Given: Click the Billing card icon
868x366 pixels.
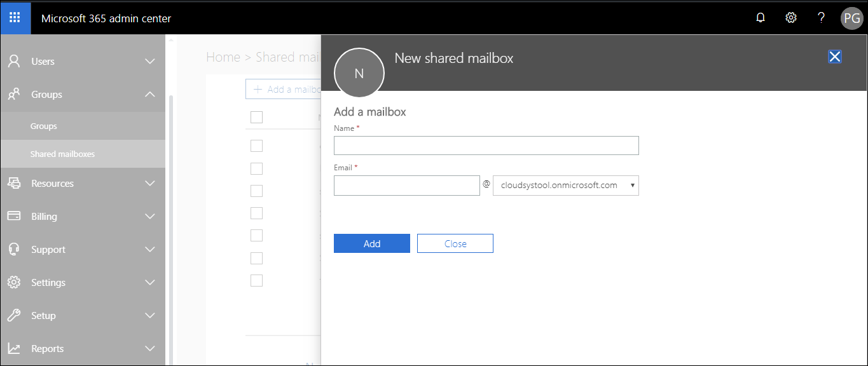Looking at the screenshot, I should 13,216.
